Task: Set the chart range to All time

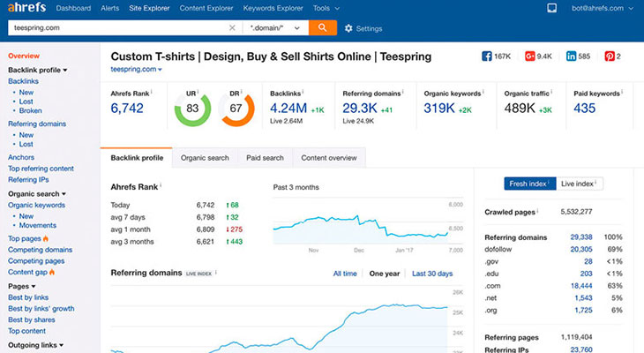Action: [345, 274]
